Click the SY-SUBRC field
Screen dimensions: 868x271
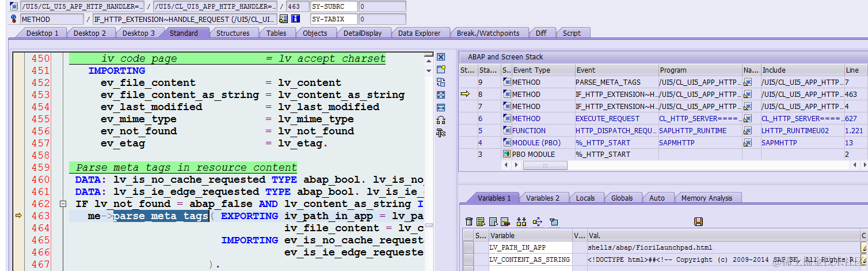[334, 6]
